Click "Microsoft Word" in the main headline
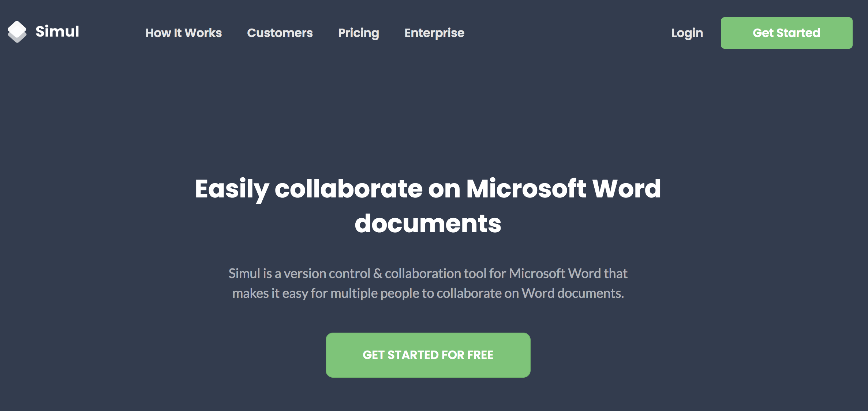 click(x=563, y=189)
